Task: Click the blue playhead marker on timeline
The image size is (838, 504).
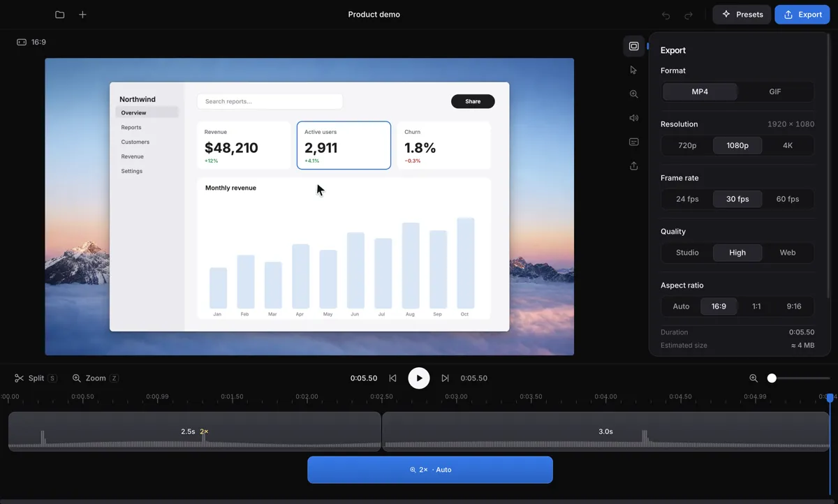Action: point(830,398)
